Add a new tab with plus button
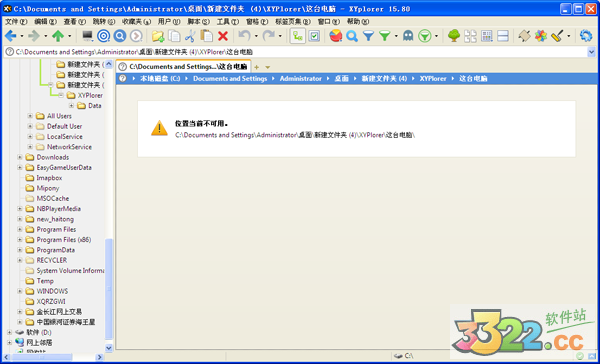 tap(256, 67)
